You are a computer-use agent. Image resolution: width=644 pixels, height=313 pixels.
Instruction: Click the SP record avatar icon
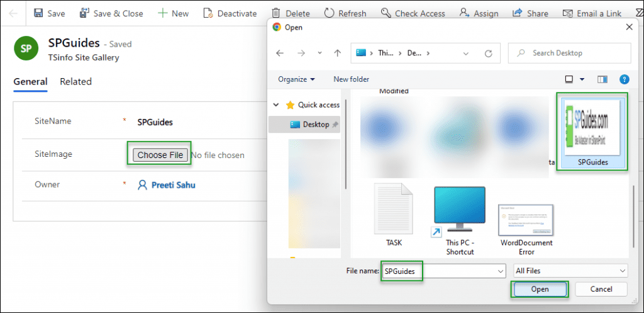pos(26,48)
